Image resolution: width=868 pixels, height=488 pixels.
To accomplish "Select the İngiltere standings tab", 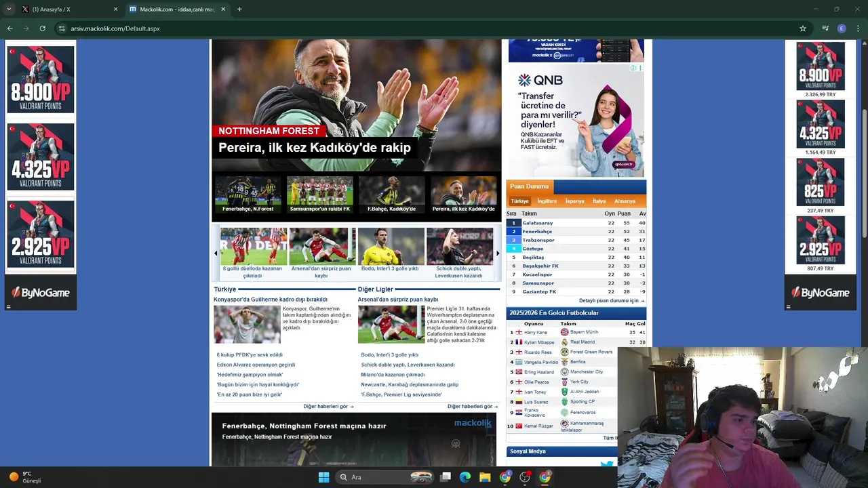I will coord(547,201).
